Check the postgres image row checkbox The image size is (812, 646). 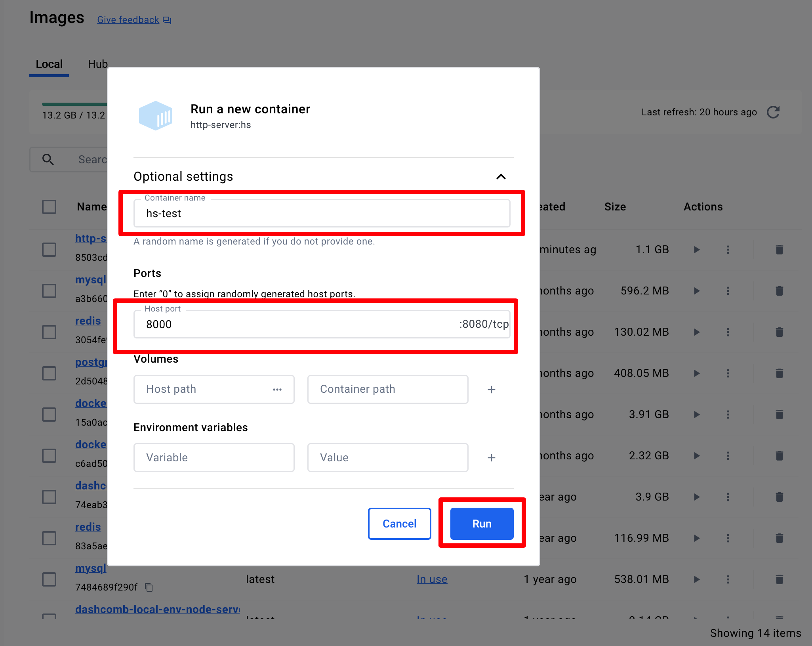click(49, 373)
